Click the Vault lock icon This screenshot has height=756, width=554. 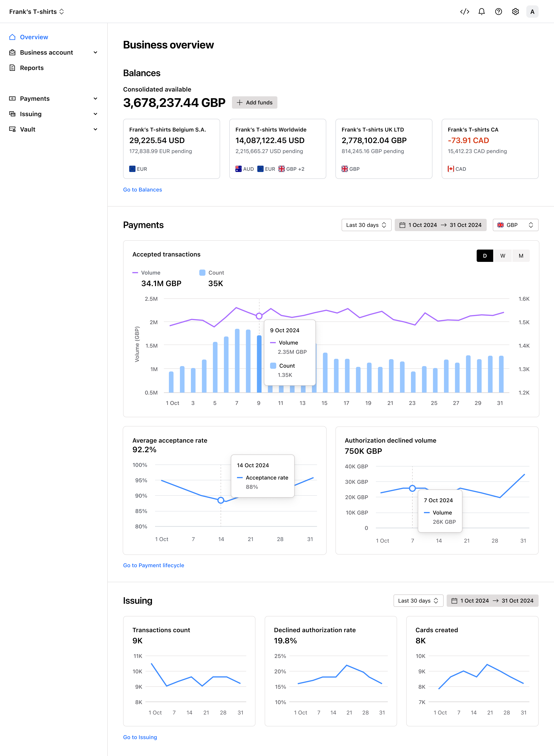[x=13, y=129]
